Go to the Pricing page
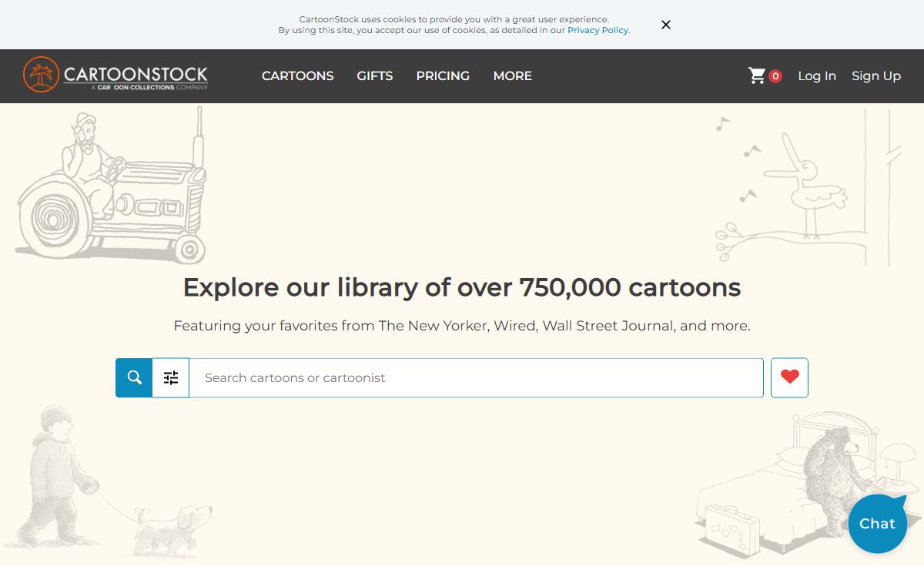924x570 pixels. coord(443,75)
